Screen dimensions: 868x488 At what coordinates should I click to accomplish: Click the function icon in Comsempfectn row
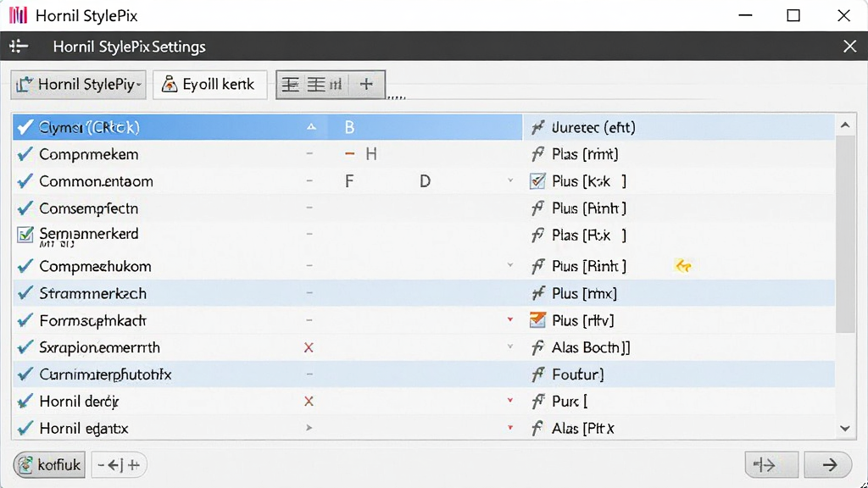537,208
